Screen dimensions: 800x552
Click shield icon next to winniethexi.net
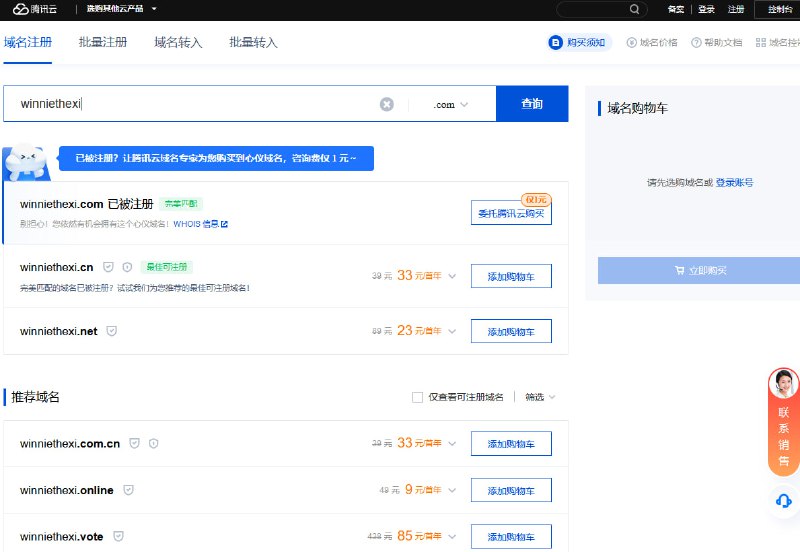point(112,331)
